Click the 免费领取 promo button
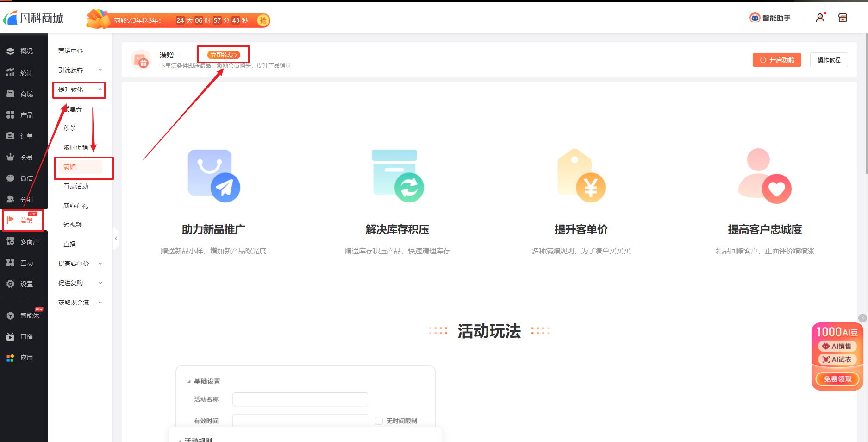Image resolution: width=868 pixels, height=442 pixels. point(837,379)
